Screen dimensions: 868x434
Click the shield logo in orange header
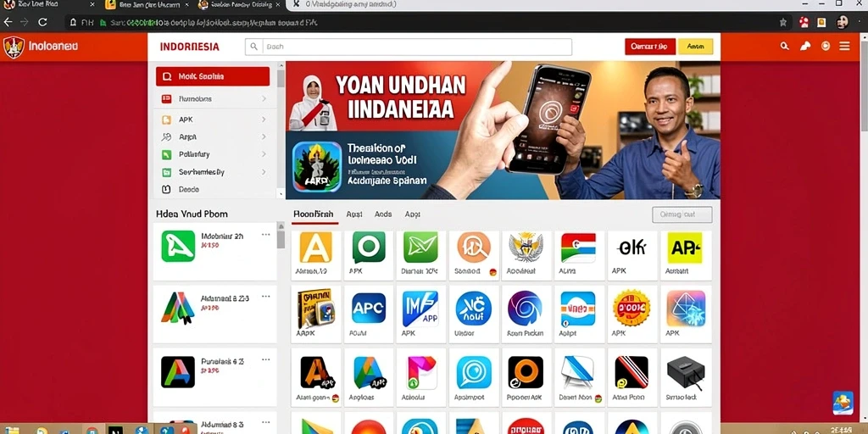(x=14, y=47)
